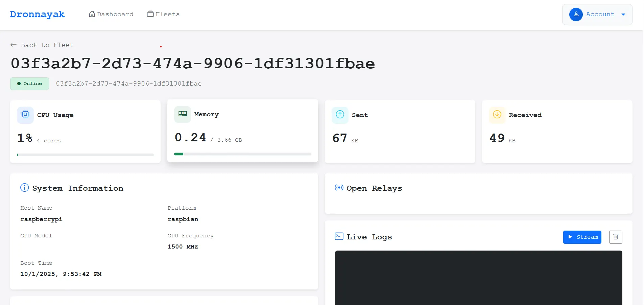Click the Stream play toggle
Viewport: 644px width, 305px height.
[582, 237]
